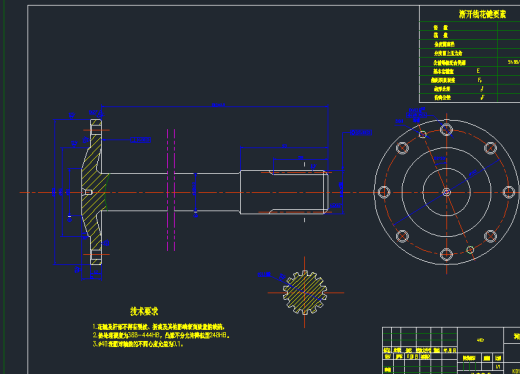Select the letter E in spline table
Screen dimensions: 520x374
[478, 71]
